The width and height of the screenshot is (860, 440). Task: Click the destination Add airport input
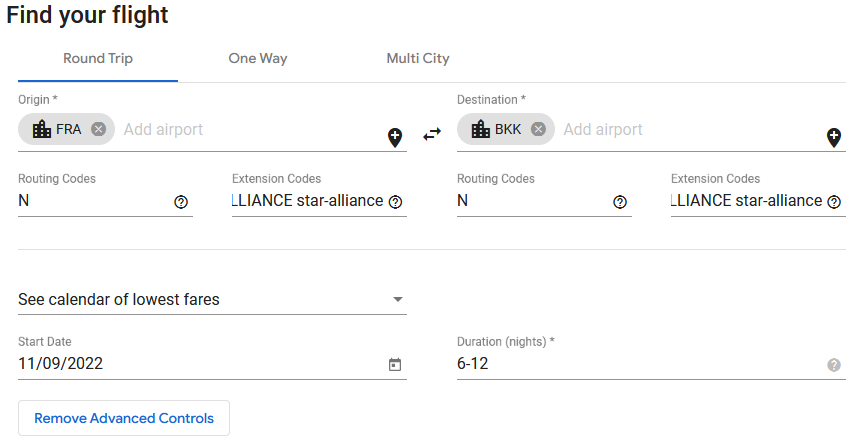click(690, 129)
